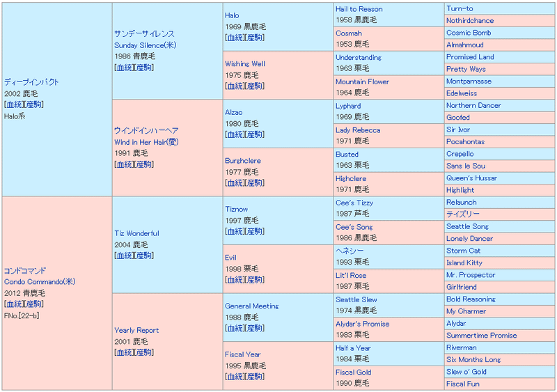
Task: Open the Cosmah link
Action: [349, 33]
